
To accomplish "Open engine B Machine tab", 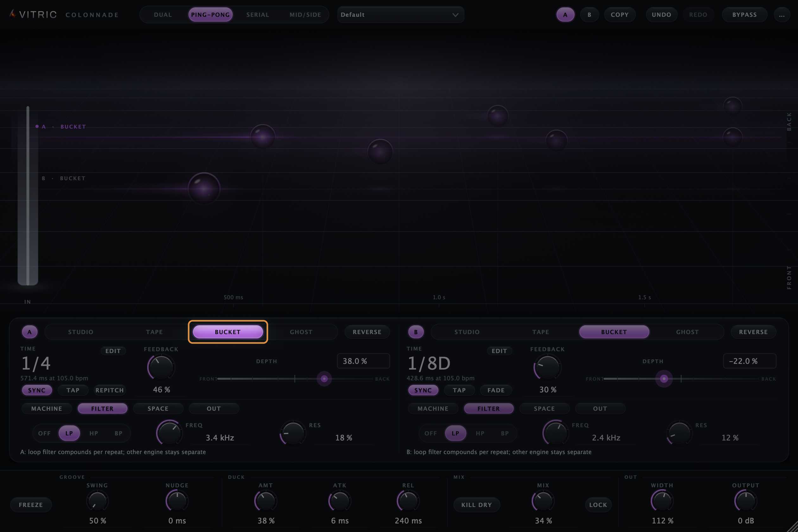I will pyautogui.click(x=433, y=408).
